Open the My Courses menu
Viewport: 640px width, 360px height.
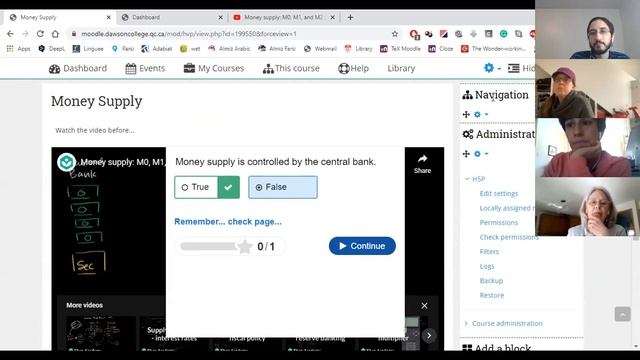coord(214,68)
